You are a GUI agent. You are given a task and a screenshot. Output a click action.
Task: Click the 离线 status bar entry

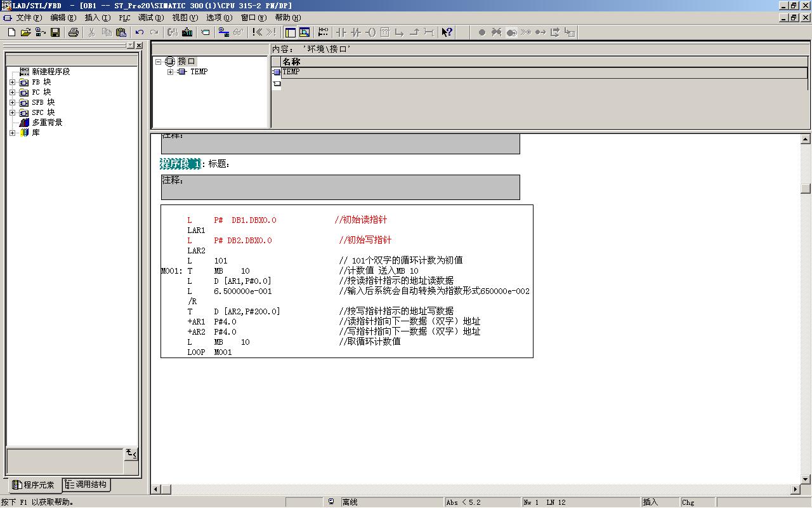(x=350, y=502)
